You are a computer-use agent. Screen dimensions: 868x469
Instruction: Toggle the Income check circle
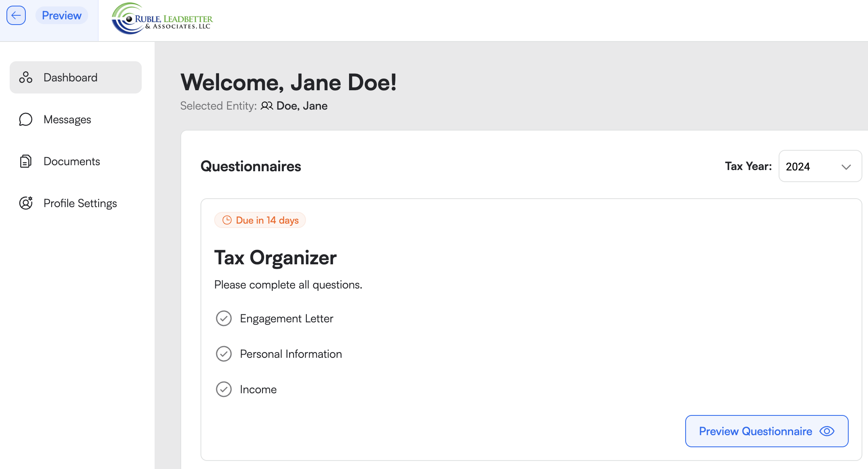pos(224,389)
